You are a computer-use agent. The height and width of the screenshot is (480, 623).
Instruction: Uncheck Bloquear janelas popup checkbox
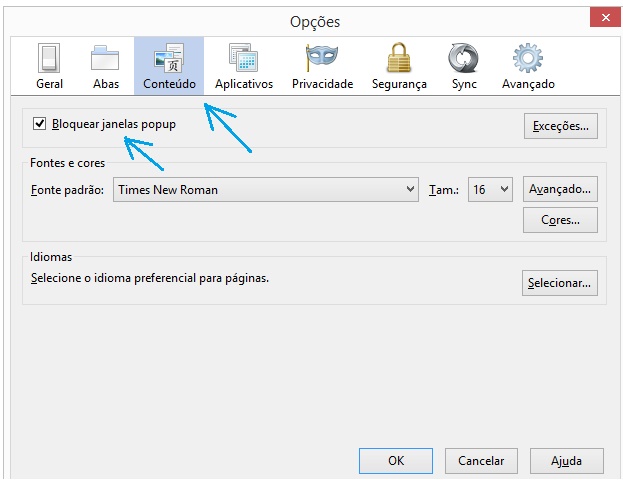[40, 124]
